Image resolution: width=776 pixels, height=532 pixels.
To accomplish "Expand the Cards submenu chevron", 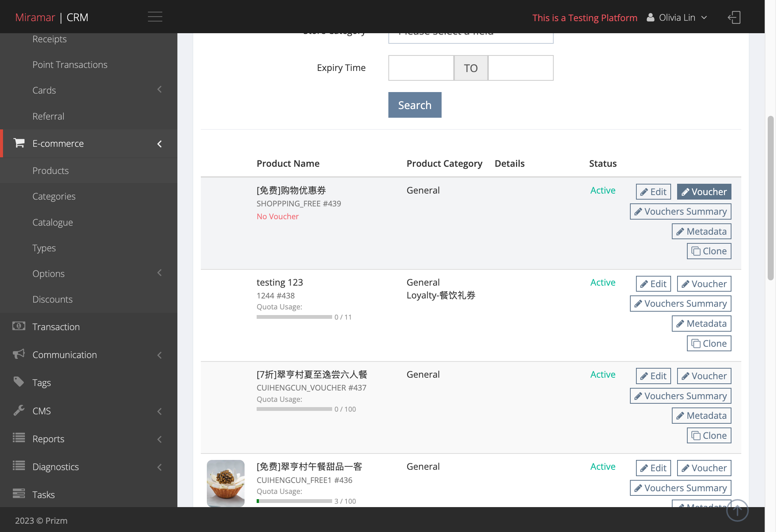I will pos(160,89).
